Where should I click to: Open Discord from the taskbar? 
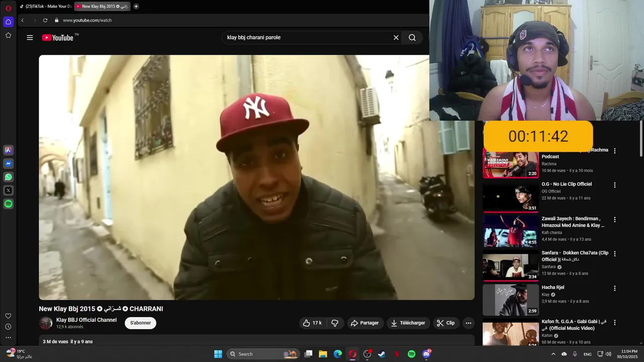click(427, 354)
